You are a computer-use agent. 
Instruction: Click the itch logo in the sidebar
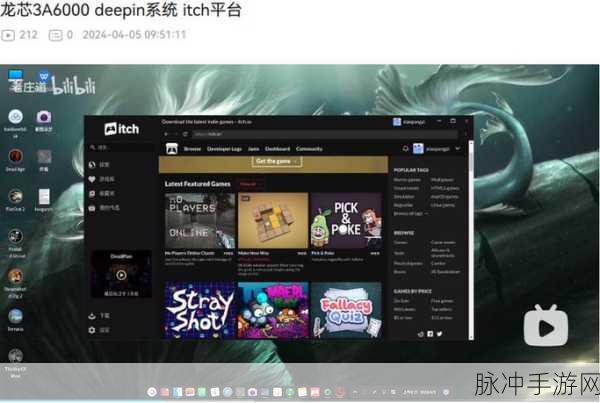click(x=121, y=129)
